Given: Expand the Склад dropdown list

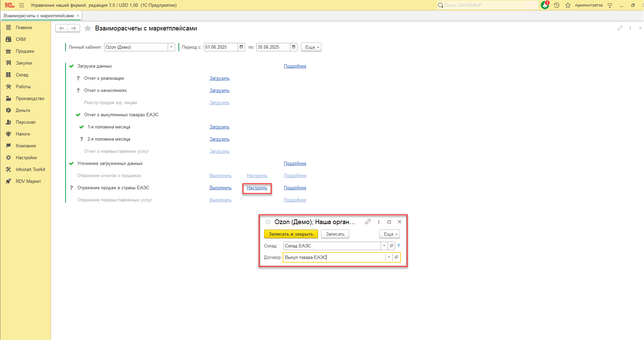Looking at the screenshot, I should click(384, 246).
